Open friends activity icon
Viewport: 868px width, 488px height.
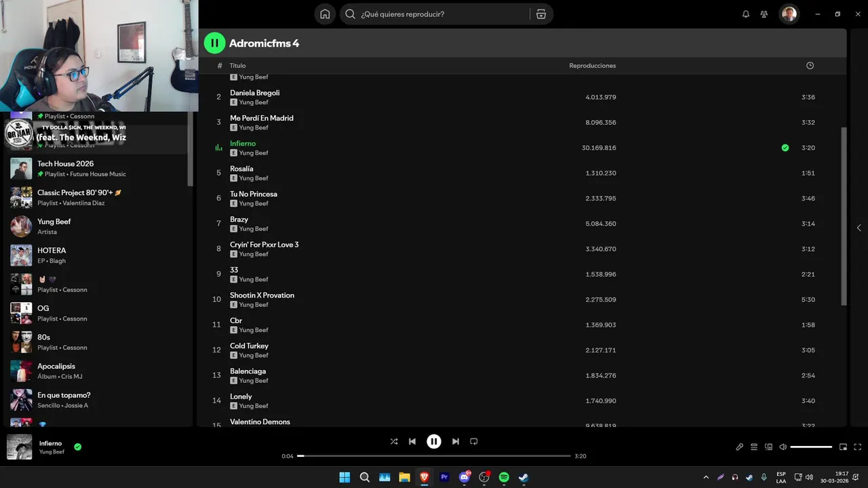(x=764, y=14)
